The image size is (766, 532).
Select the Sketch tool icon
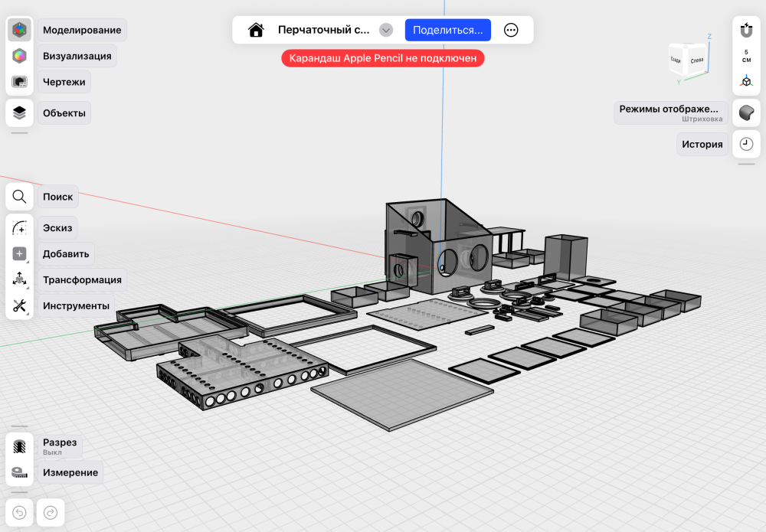[19, 227]
